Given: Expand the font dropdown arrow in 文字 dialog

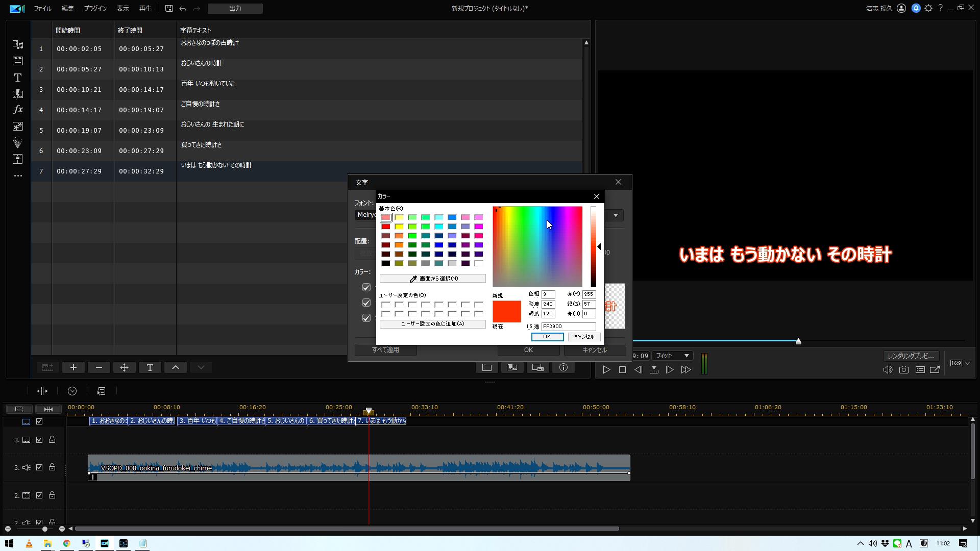Looking at the screenshot, I should click(x=616, y=215).
